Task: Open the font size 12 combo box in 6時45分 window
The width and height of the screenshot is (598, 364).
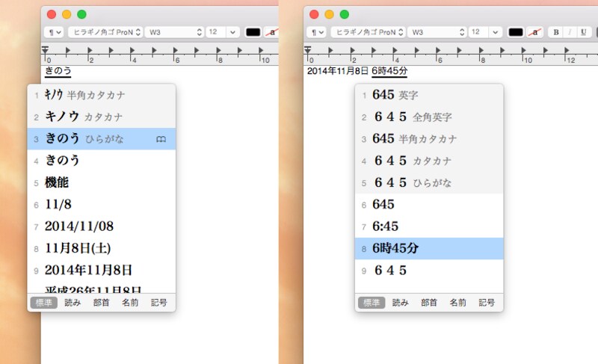Action: [x=484, y=32]
